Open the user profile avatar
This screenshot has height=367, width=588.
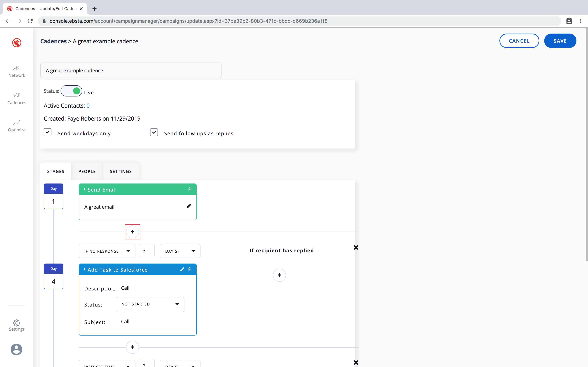[x=16, y=350]
